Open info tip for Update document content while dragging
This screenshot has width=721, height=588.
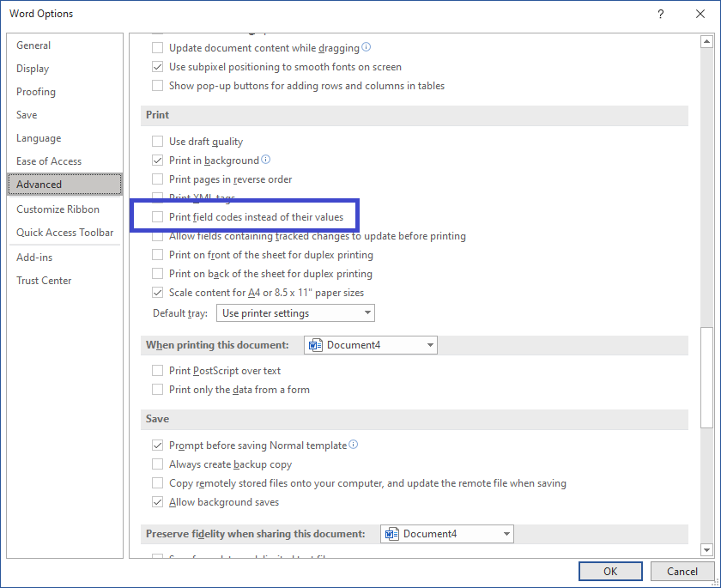(x=366, y=47)
